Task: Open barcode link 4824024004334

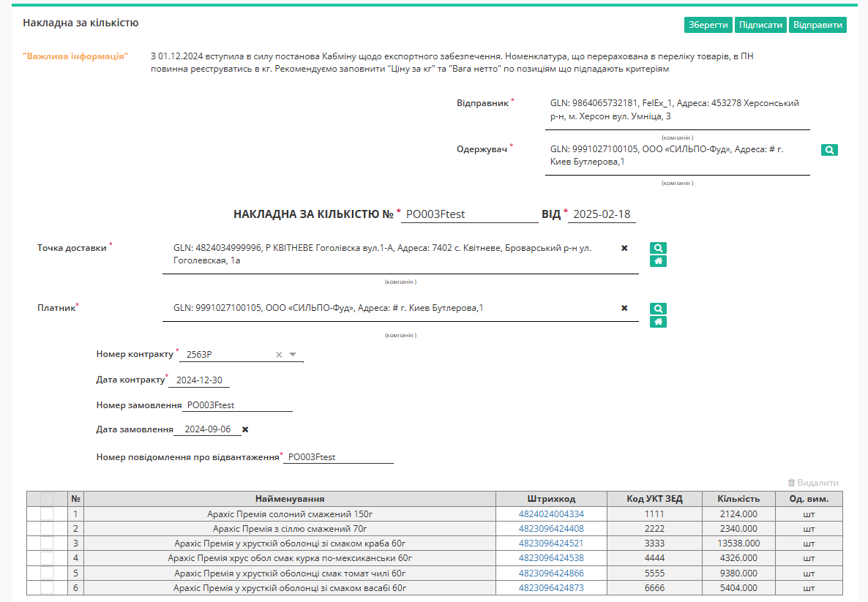Action: [x=551, y=514]
